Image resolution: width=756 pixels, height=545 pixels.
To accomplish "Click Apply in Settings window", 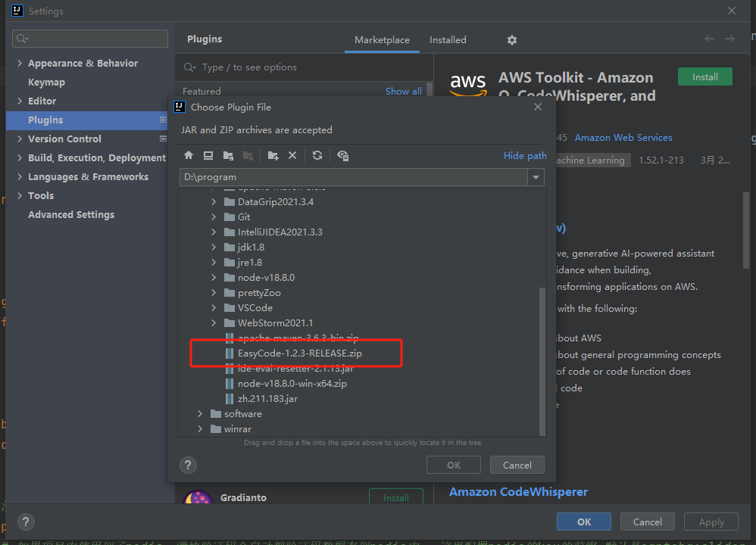I will [x=711, y=522].
